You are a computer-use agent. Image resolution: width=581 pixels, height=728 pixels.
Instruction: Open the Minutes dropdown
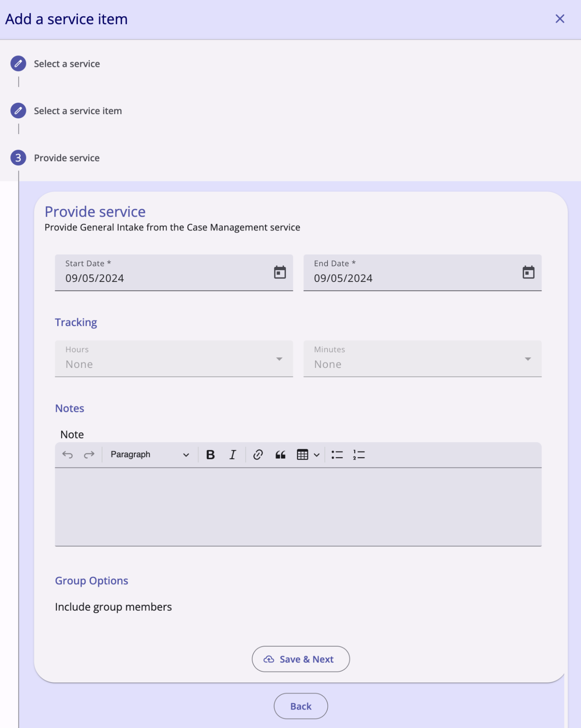coord(423,359)
